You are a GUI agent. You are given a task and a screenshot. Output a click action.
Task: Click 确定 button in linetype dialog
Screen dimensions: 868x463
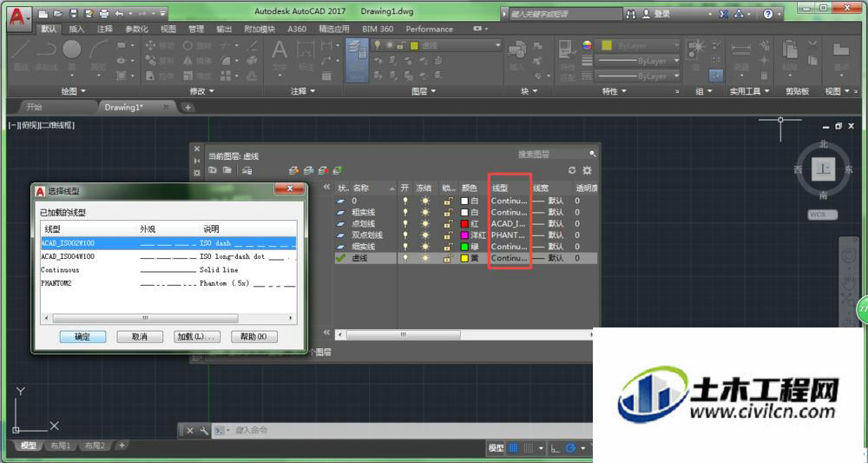click(x=82, y=336)
